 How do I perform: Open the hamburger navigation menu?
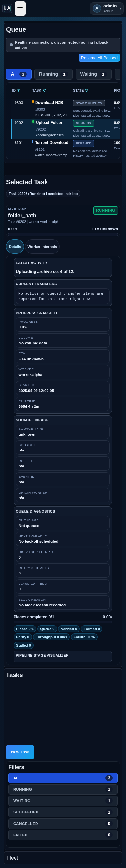pos(20,8)
